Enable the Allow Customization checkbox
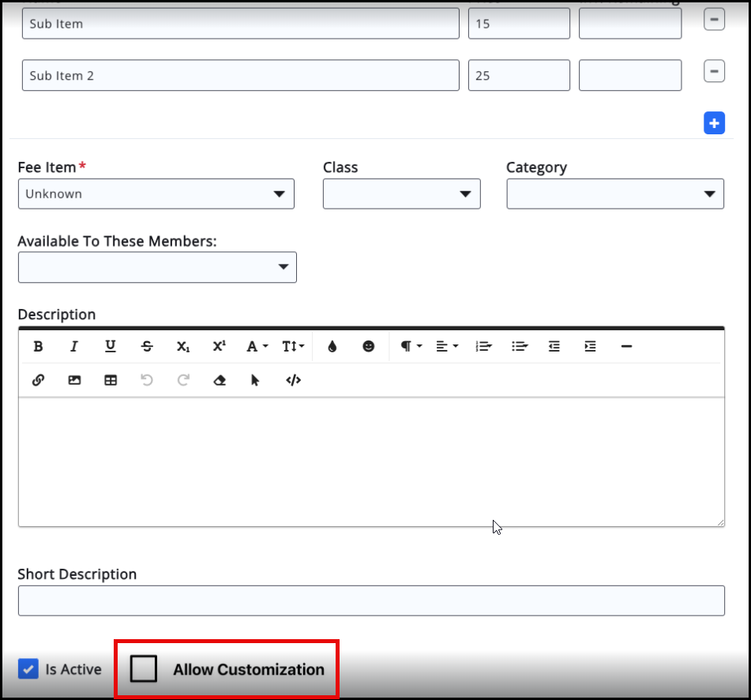The width and height of the screenshot is (751, 700). 144,668
